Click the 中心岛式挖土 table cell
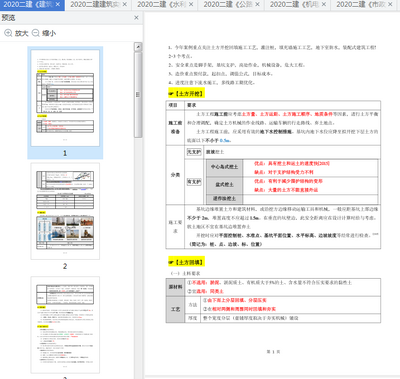Image resolution: width=400 pixels, height=379 pixels. pyautogui.click(x=224, y=167)
